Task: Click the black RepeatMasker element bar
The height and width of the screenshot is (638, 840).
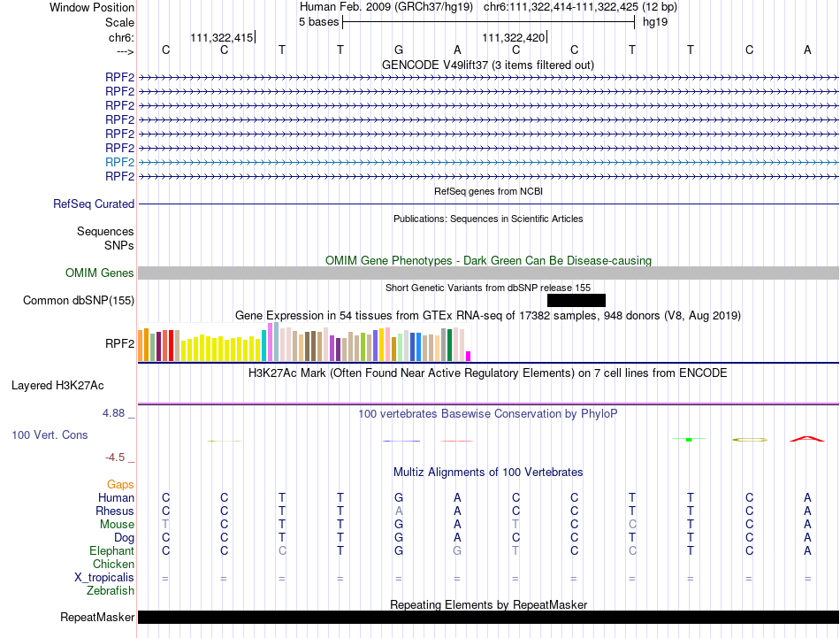Action: (x=489, y=617)
